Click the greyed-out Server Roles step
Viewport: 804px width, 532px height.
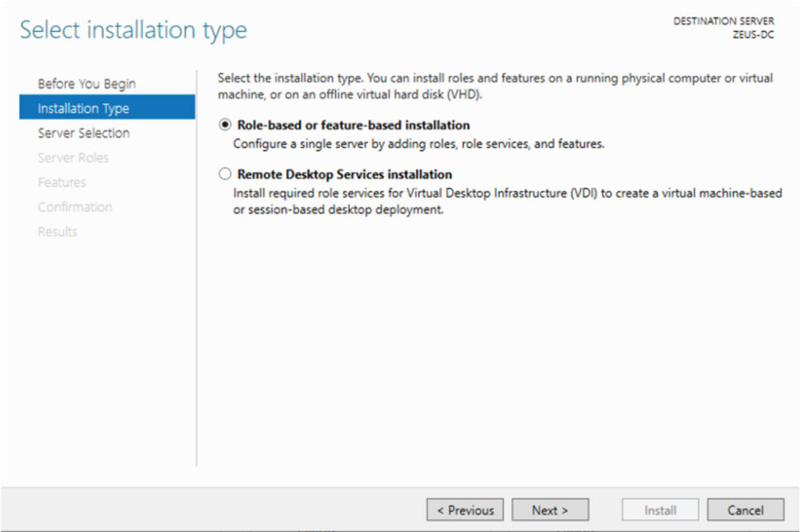(x=73, y=158)
